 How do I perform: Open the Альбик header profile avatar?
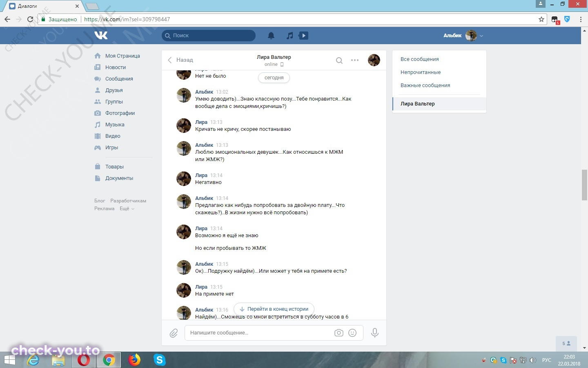(x=471, y=36)
